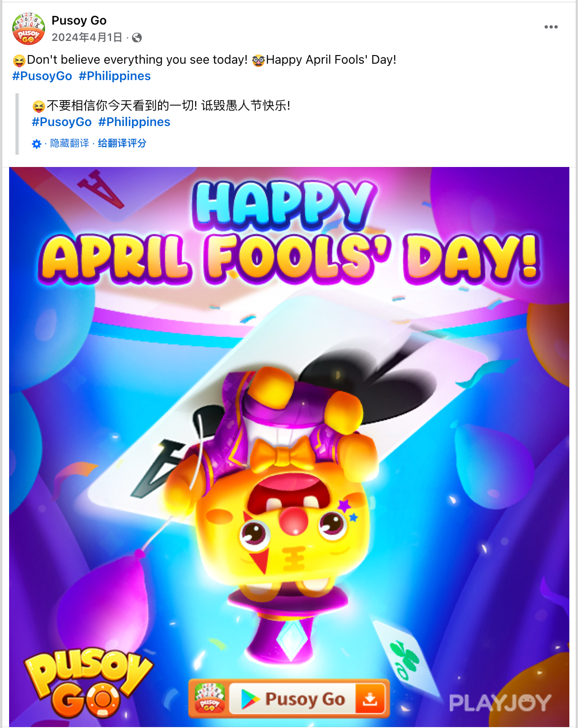Open the three-dot post options menu
Screen dimensions: 578x728
pyautogui.click(x=551, y=27)
